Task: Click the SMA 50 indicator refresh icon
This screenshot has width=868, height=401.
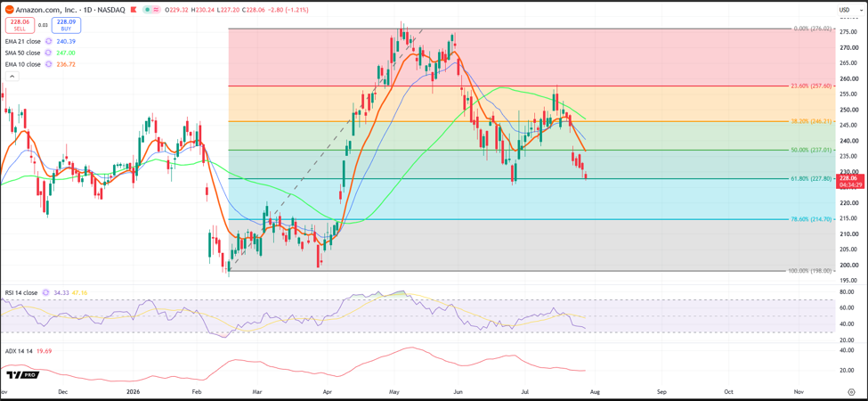Action: click(48, 53)
